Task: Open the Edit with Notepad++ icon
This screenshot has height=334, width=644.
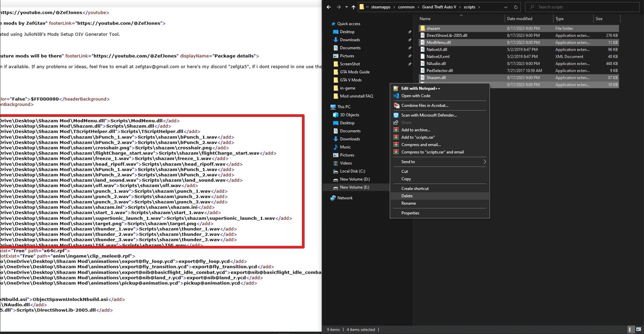Action: [395, 88]
